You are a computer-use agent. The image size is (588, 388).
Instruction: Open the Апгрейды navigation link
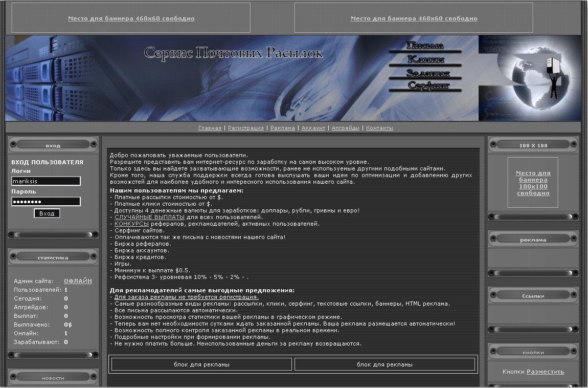click(346, 128)
